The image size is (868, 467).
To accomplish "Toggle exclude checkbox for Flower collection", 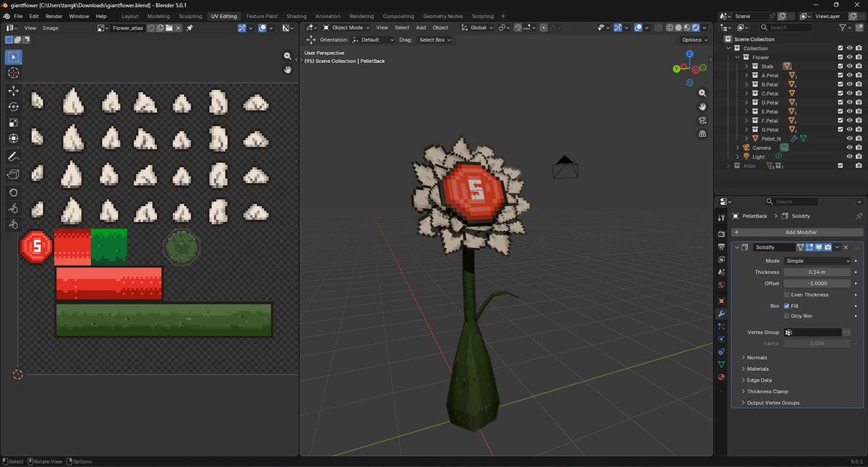I will coord(840,57).
